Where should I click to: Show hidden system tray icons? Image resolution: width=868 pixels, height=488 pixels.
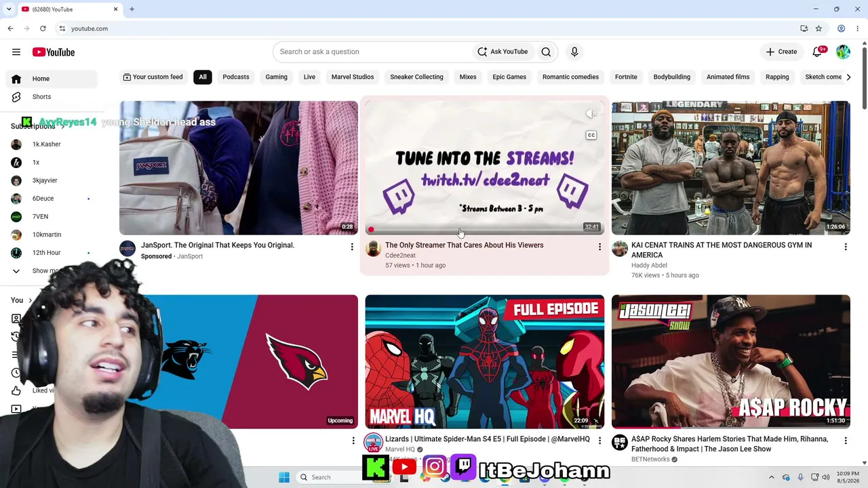pos(772,477)
